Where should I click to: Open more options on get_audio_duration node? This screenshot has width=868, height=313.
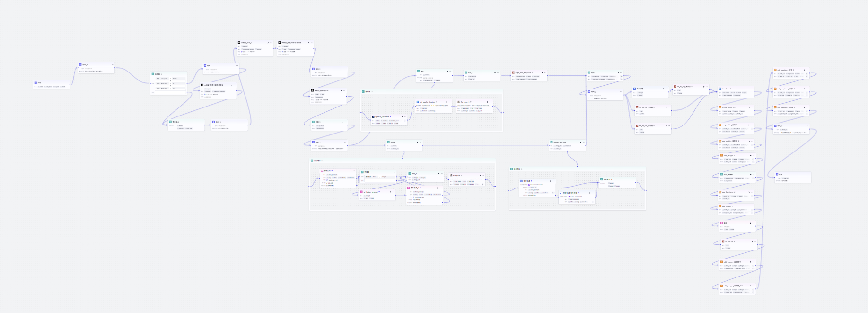[x=450, y=102]
